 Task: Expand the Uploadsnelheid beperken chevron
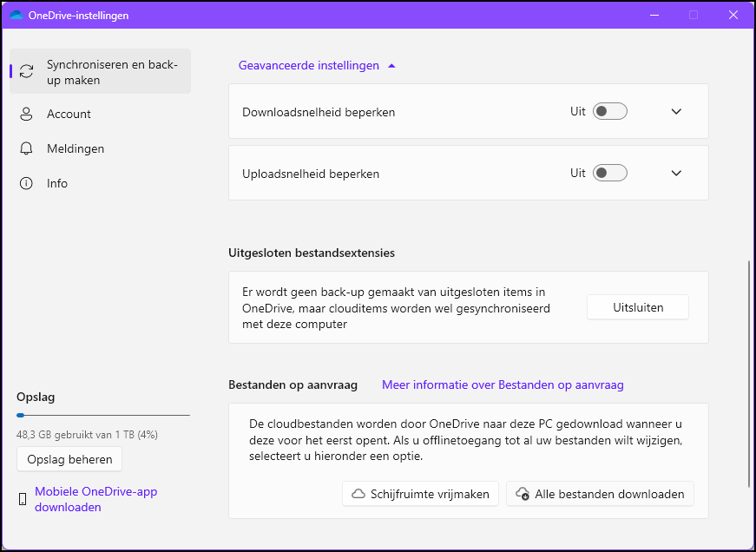pyautogui.click(x=677, y=173)
